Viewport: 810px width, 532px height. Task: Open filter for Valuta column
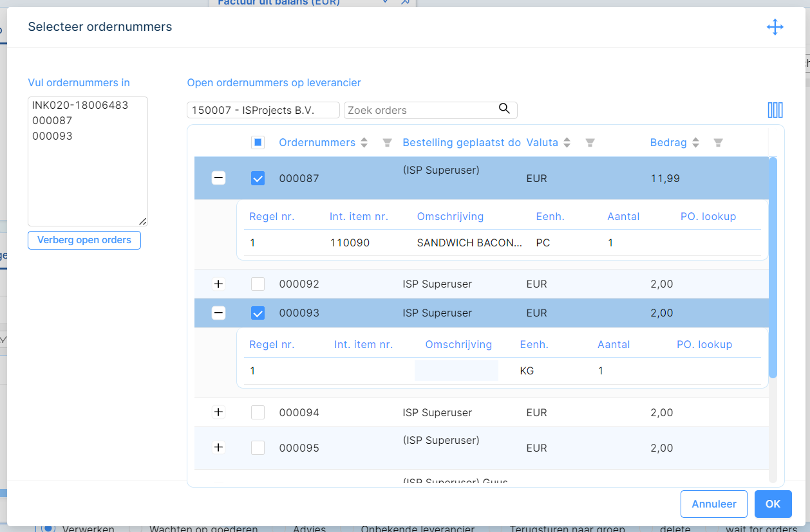pos(590,143)
